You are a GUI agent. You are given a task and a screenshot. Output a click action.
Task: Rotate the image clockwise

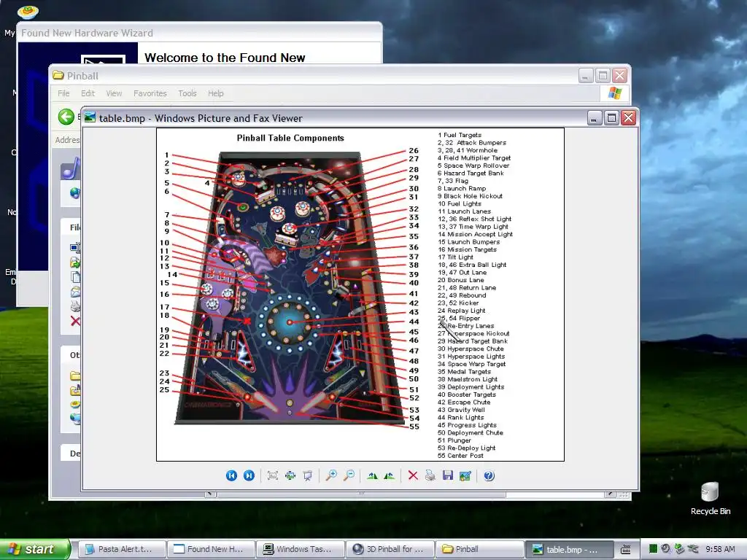click(x=373, y=475)
